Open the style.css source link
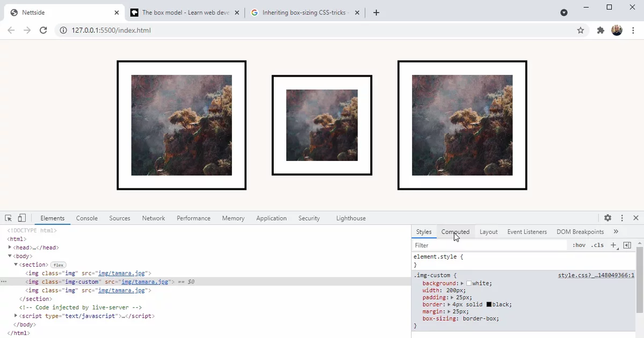Image resolution: width=644 pixels, height=338 pixels. pyautogui.click(x=596, y=275)
